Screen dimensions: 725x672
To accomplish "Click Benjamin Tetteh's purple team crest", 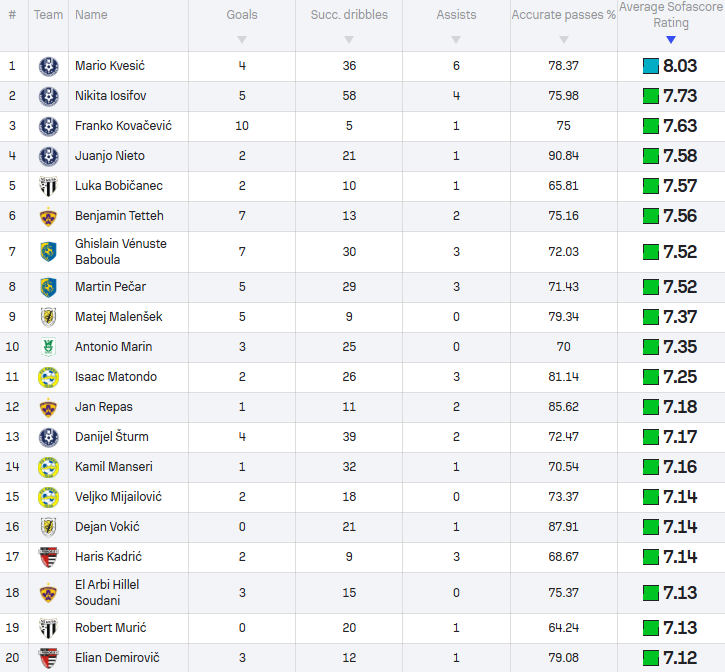I will pos(48,216).
